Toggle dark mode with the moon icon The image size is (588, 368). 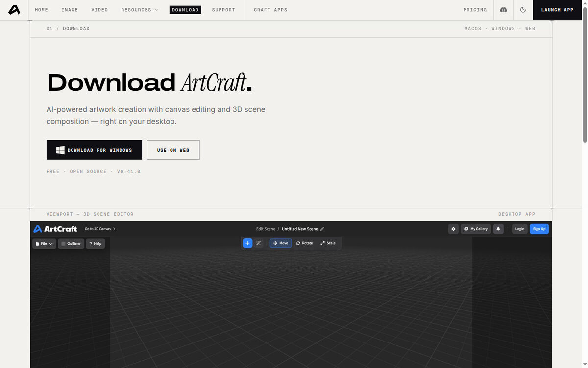click(x=523, y=10)
